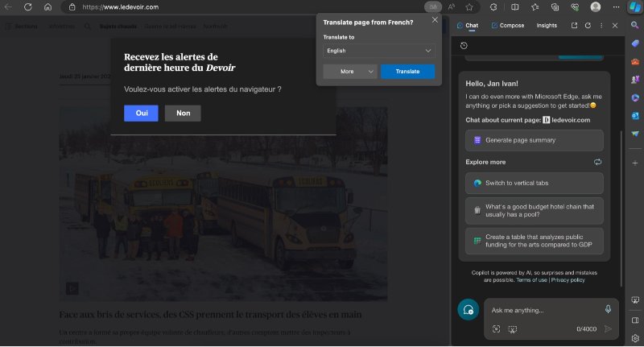Image resolution: width=644 pixels, height=347 pixels.
Task: Click Generate page summary suggestion
Action: click(x=535, y=140)
